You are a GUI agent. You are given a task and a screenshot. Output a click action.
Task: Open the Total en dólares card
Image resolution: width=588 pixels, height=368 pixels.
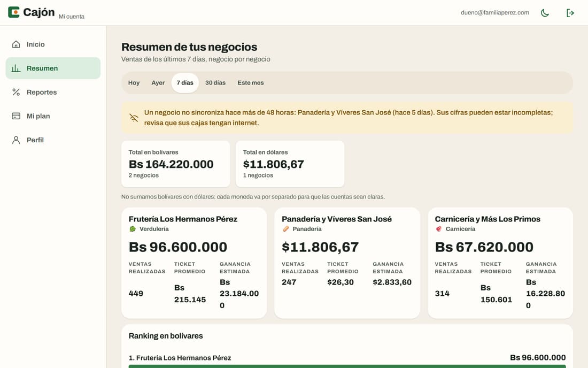290,164
